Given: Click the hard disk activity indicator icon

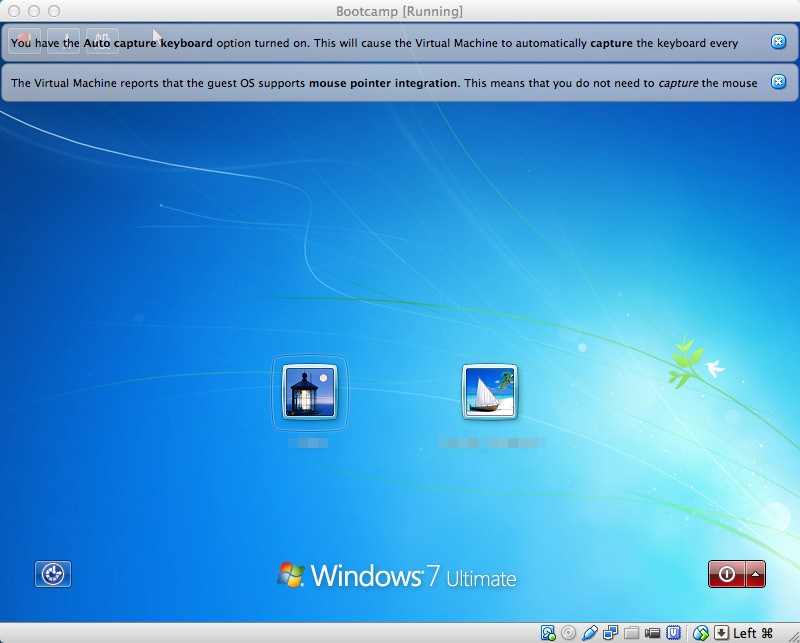Looking at the screenshot, I should click(x=548, y=633).
